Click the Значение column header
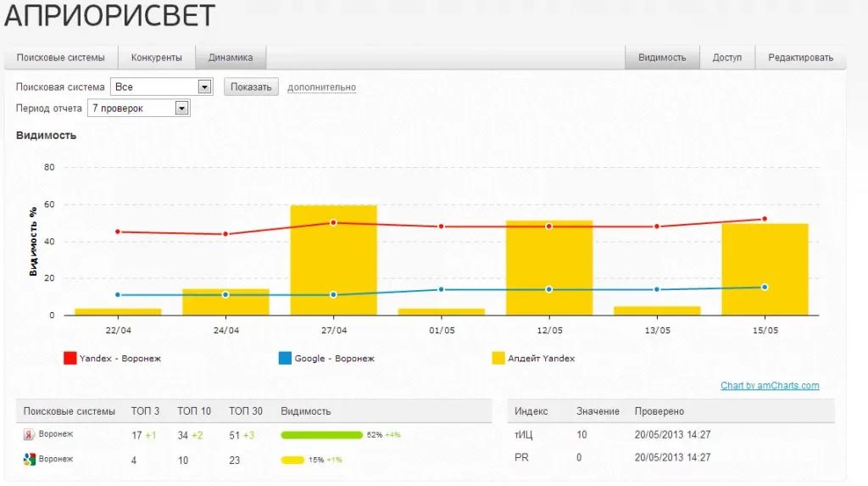Viewport: 868px width, 486px height. click(598, 411)
